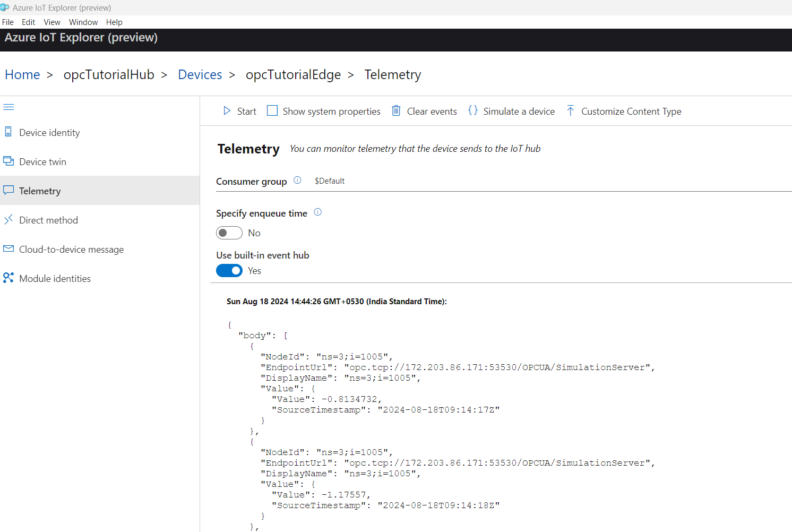Select Telemetry label in sidebar
Image resolution: width=792 pixels, height=532 pixels.
pos(40,191)
